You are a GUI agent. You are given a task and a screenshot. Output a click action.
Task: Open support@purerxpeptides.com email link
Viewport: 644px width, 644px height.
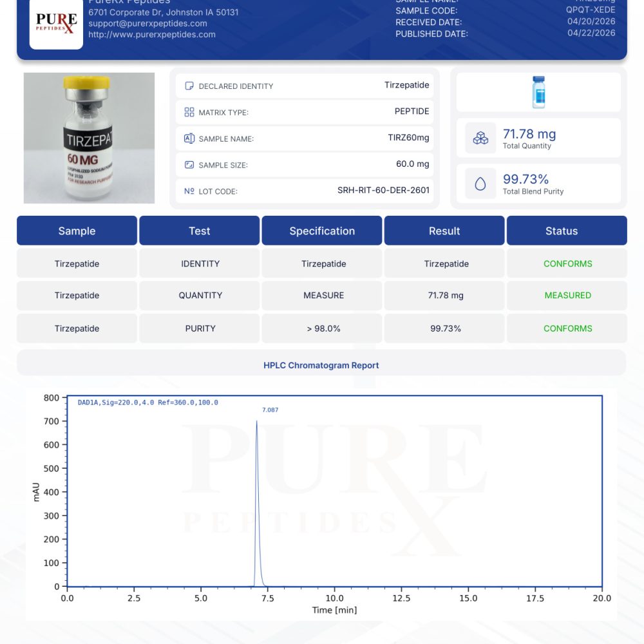(x=147, y=23)
